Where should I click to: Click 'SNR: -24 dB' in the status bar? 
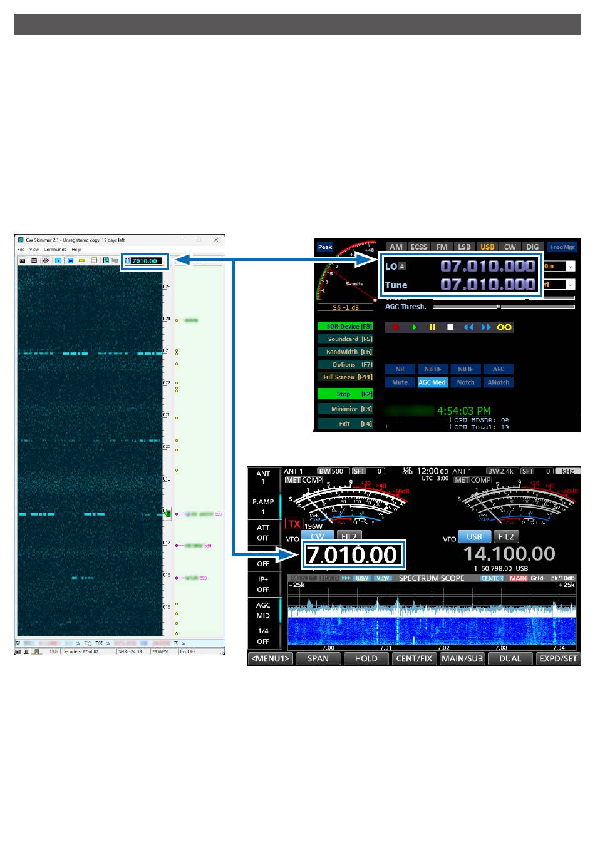(130, 651)
